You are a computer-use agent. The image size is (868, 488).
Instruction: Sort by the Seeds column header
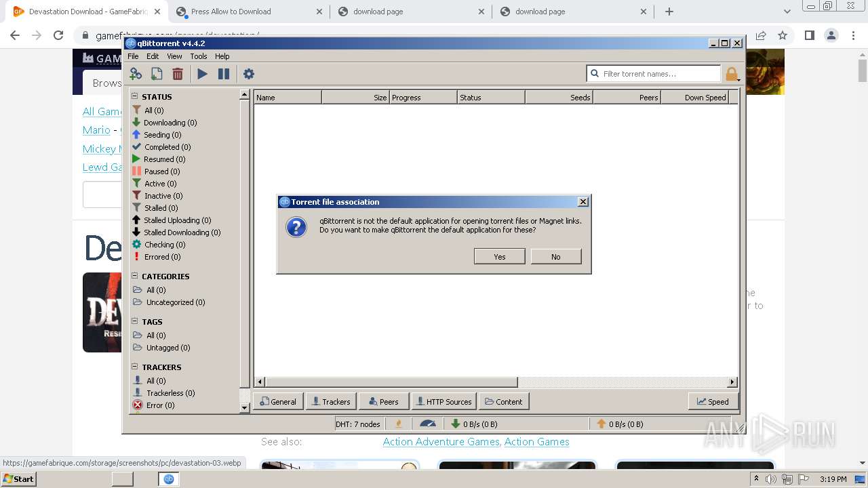coord(559,98)
